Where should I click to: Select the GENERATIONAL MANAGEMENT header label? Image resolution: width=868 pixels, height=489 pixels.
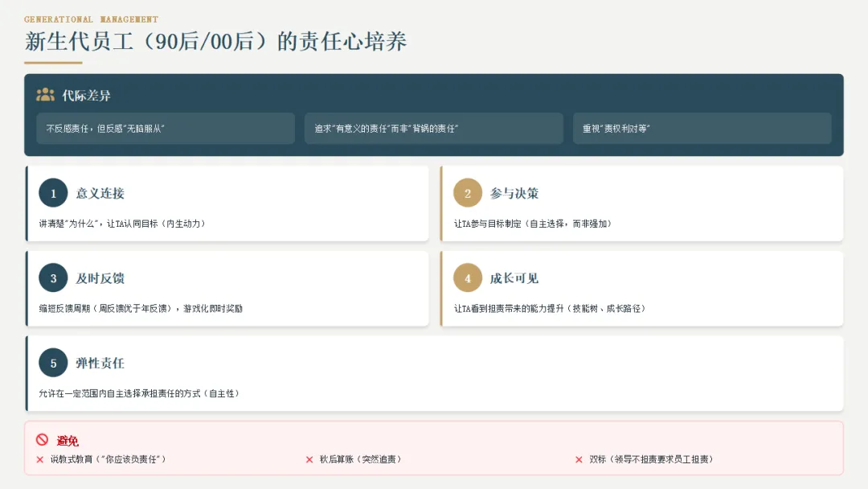[x=92, y=19]
